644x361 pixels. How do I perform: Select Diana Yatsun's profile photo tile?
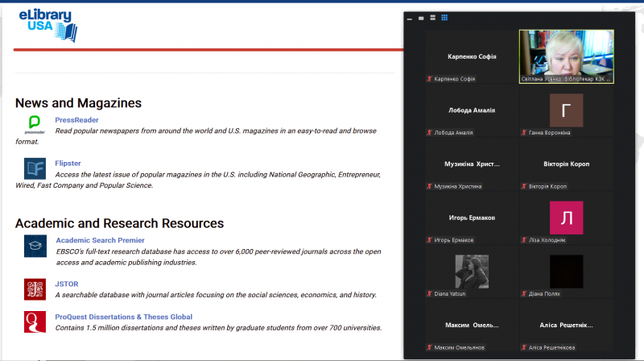tap(472, 272)
